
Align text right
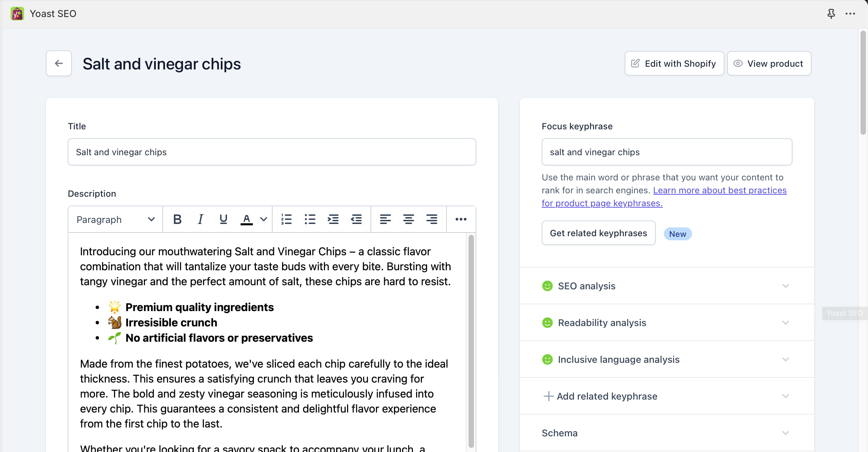(x=432, y=219)
